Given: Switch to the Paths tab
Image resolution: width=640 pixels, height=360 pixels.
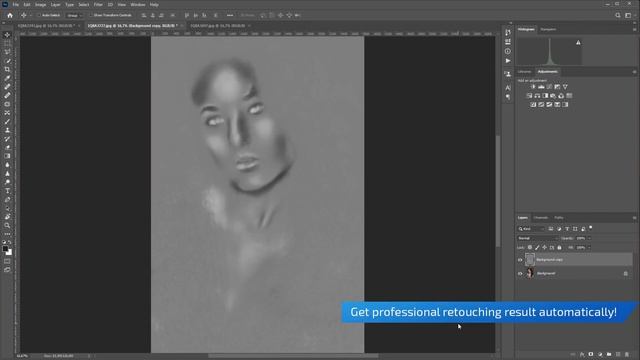Looking at the screenshot, I should coord(559,218).
